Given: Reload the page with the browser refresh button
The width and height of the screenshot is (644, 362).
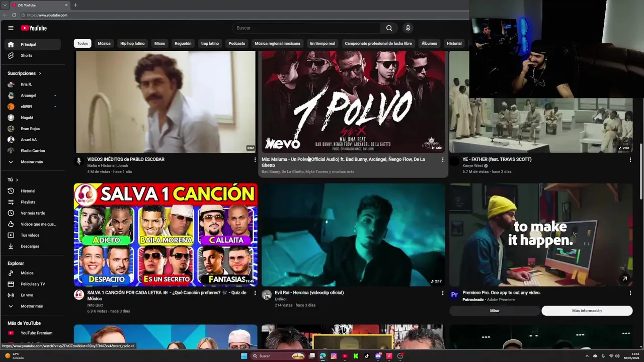Looking at the screenshot, I should pos(14,15).
